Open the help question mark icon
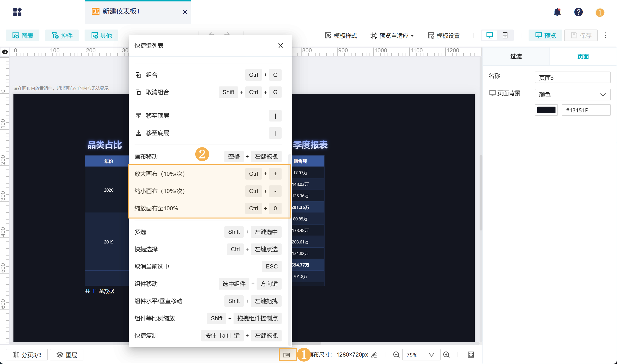 pos(578,12)
